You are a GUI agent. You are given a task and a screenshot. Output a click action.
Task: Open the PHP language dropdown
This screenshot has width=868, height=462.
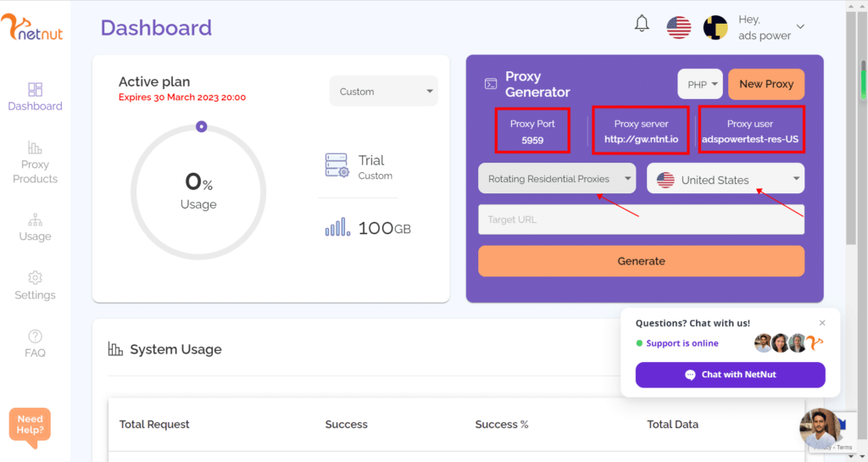(700, 84)
